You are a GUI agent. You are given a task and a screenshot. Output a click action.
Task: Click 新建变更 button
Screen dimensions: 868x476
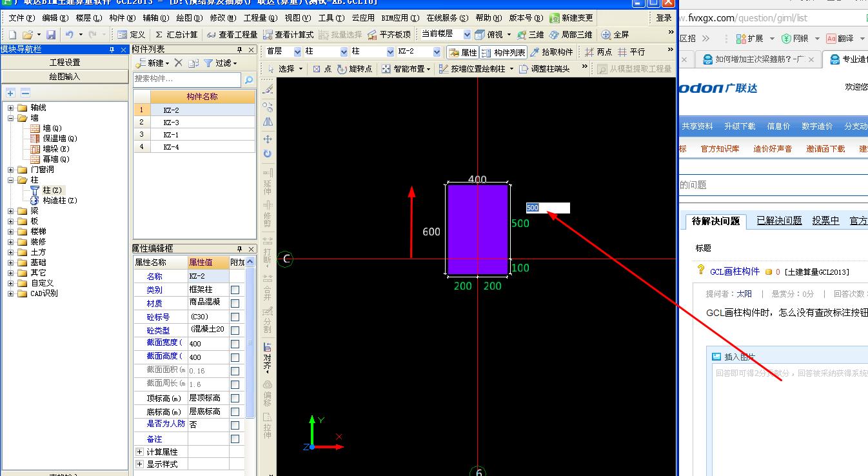pos(571,18)
